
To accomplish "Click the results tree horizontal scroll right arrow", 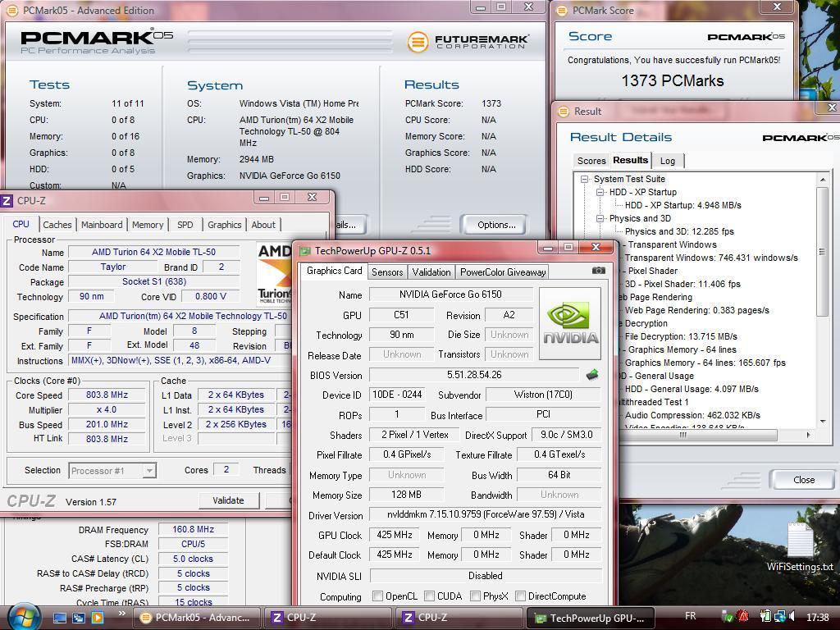I will tap(809, 435).
